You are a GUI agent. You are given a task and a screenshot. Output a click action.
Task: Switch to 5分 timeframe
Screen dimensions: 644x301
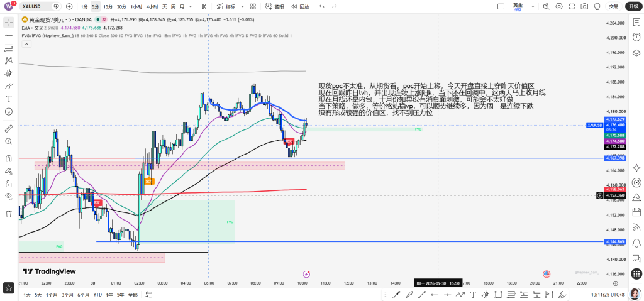[x=96, y=6]
